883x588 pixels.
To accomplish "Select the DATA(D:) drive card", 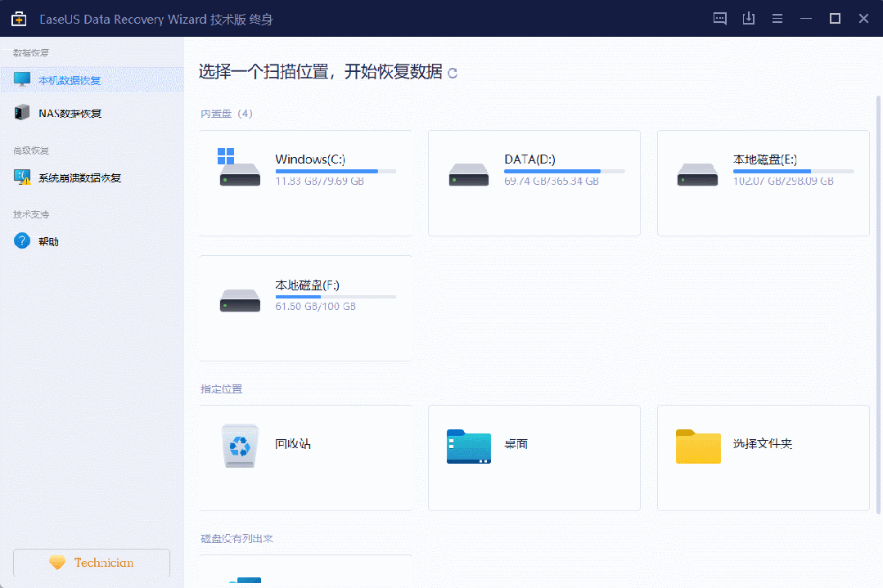I will (x=534, y=183).
